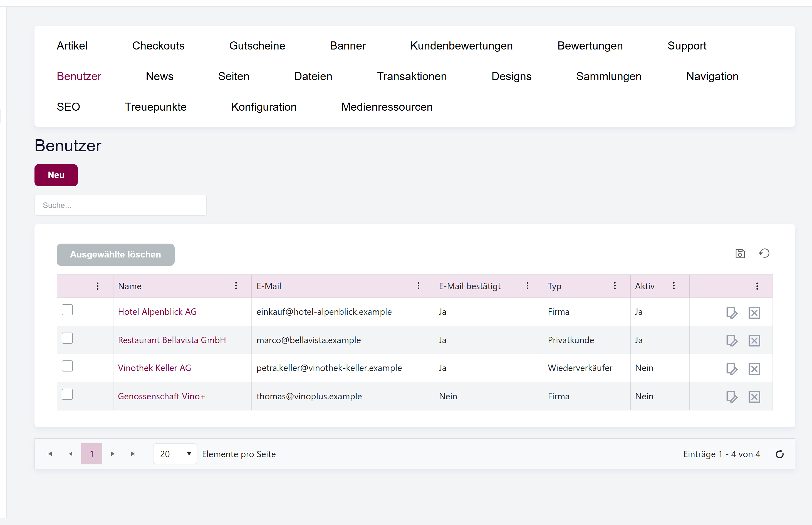Select the Benutzer menu item
812x525 pixels.
coord(79,76)
